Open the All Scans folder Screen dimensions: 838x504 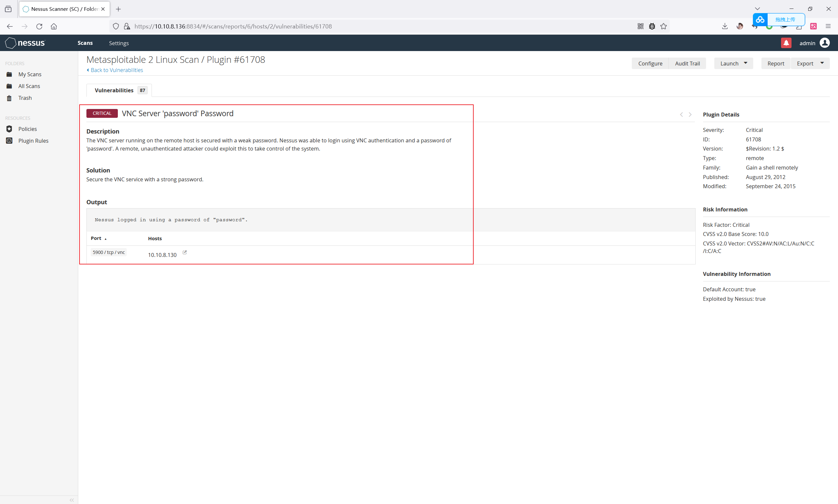coord(29,86)
